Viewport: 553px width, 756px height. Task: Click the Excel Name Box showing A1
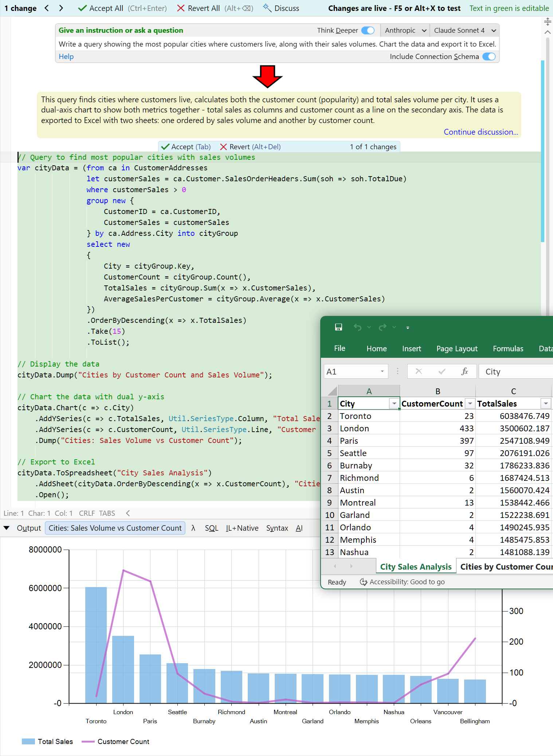(x=352, y=372)
